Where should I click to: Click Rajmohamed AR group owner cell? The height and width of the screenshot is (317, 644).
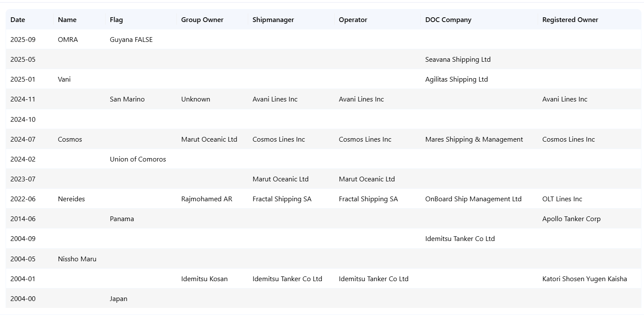tap(206, 199)
